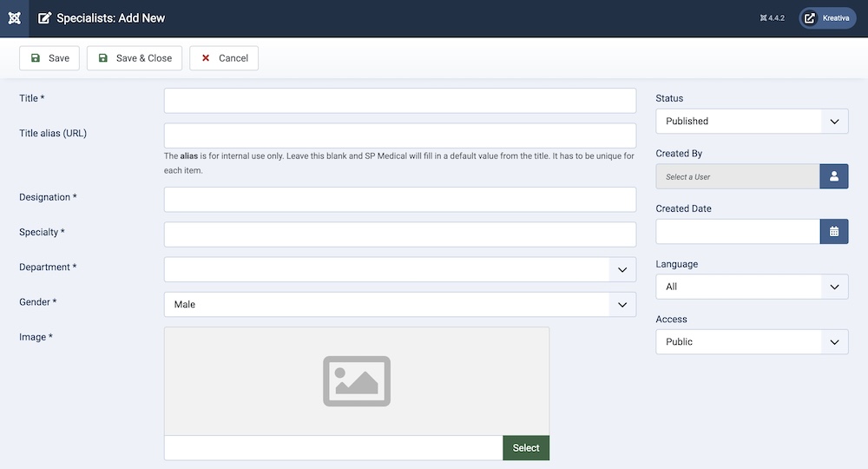
Task: Click the green Select image button
Action: pos(526,448)
